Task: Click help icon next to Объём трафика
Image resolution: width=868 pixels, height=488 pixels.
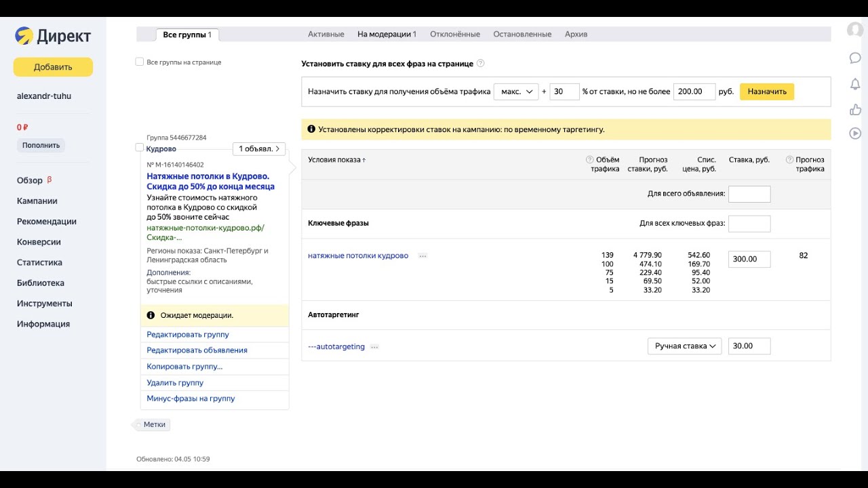Action: click(x=590, y=160)
